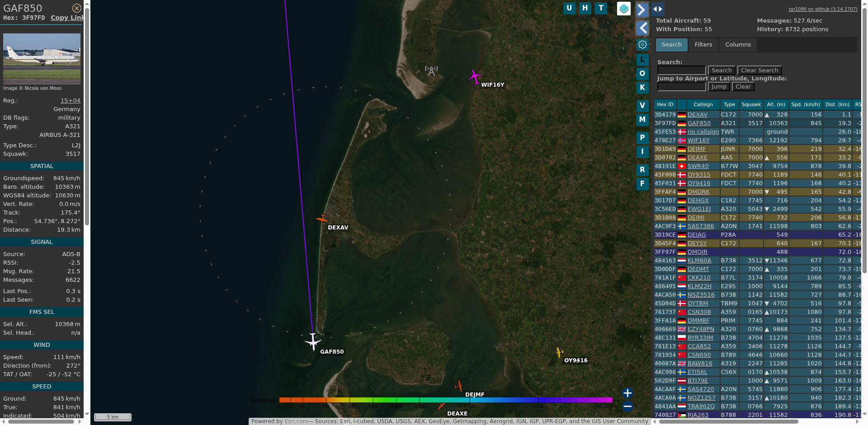Sort table by Squawk column
Viewport: 868px width, 425px height.
(751, 104)
